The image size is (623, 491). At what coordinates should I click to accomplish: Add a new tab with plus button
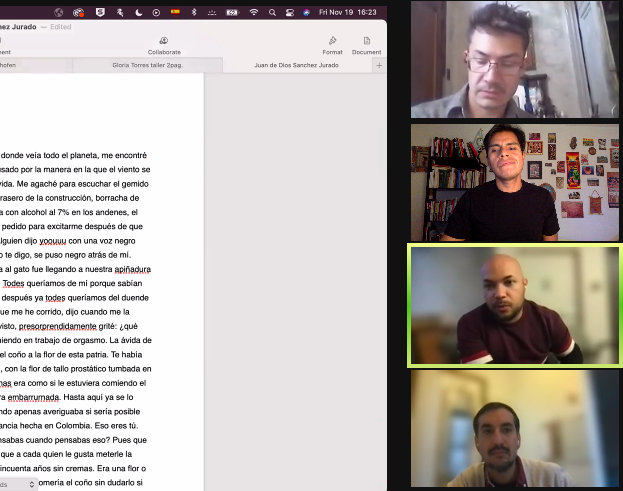pyautogui.click(x=378, y=65)
